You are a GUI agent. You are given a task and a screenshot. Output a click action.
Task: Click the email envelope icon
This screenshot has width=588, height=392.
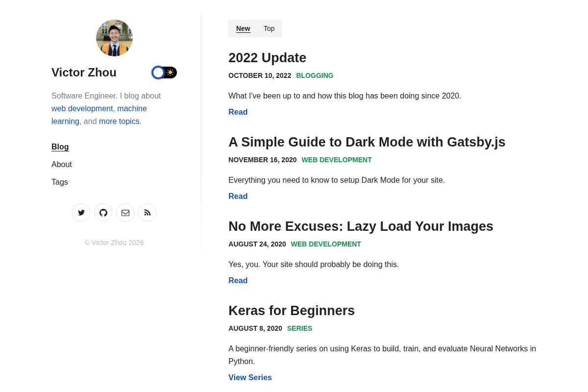(x=125, y=213)
